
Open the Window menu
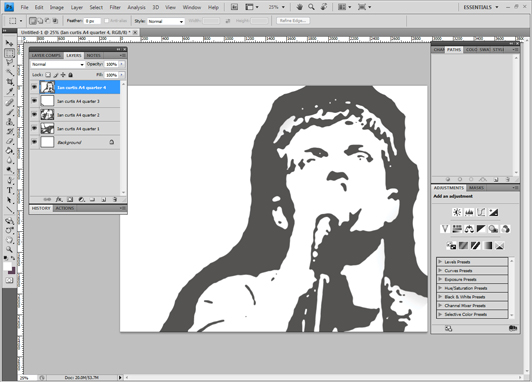[x=192, y=7]
